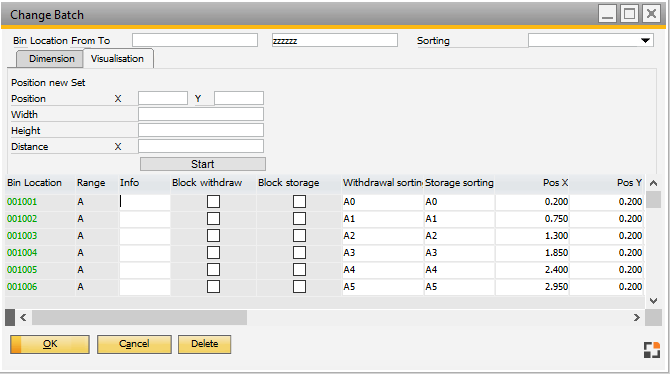670x374 pixels.
Task: Click the Cancel button
Action: pyautogui.click(x=134, y=344)
